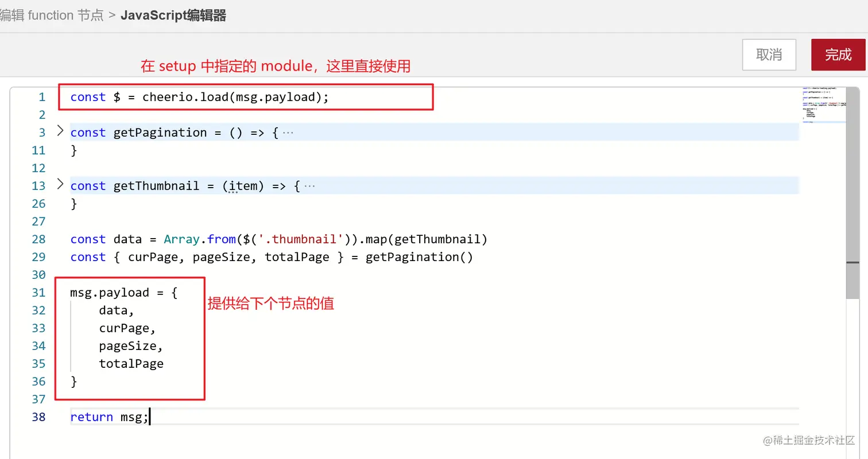868x459 pixels.
Task: Click the 'pageSize,' property on line 34
Action: click(x=131, y=346)
